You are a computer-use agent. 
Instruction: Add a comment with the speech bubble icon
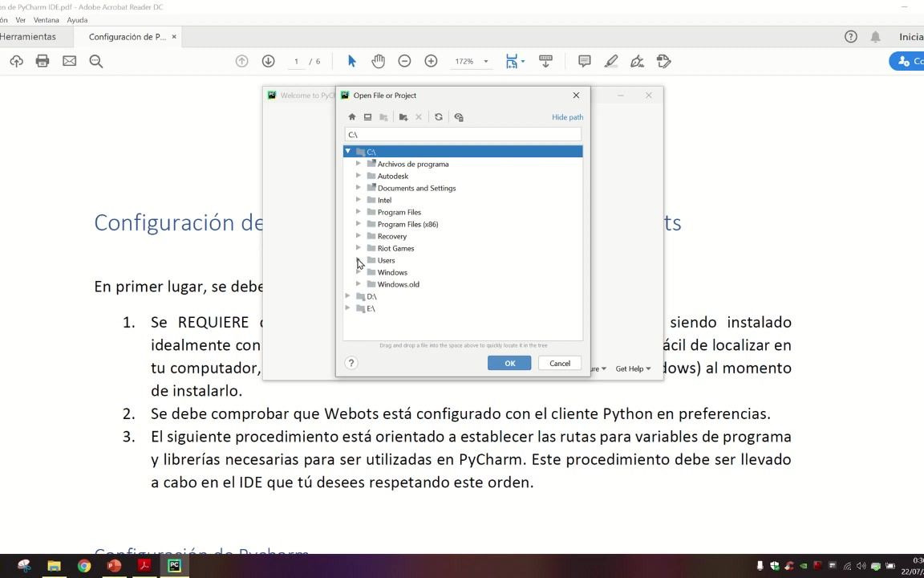[585, 61]
